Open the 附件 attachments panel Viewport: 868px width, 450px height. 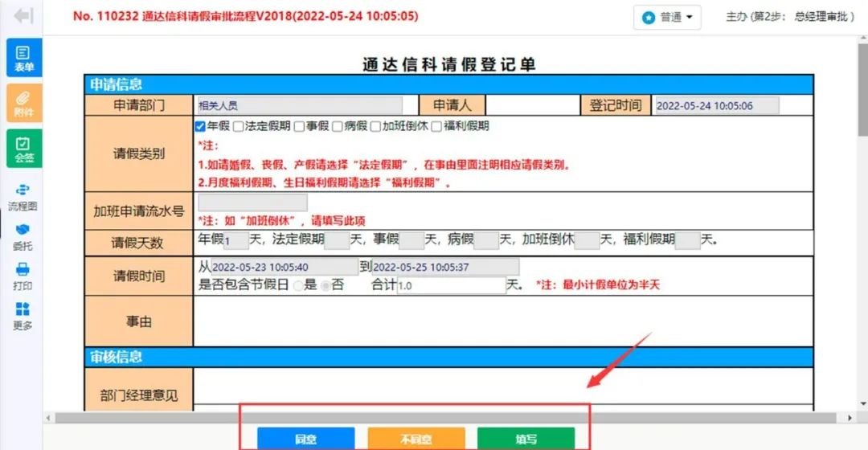coord(24,103)
